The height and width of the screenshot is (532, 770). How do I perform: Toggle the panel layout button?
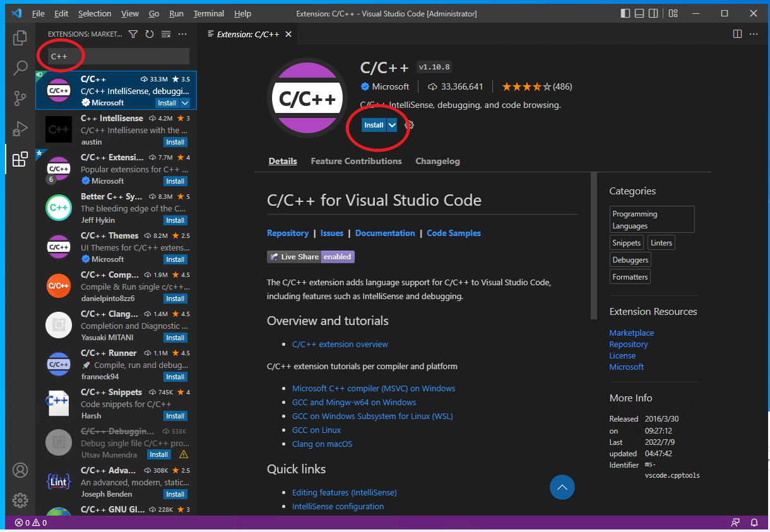tap(639, 13)
